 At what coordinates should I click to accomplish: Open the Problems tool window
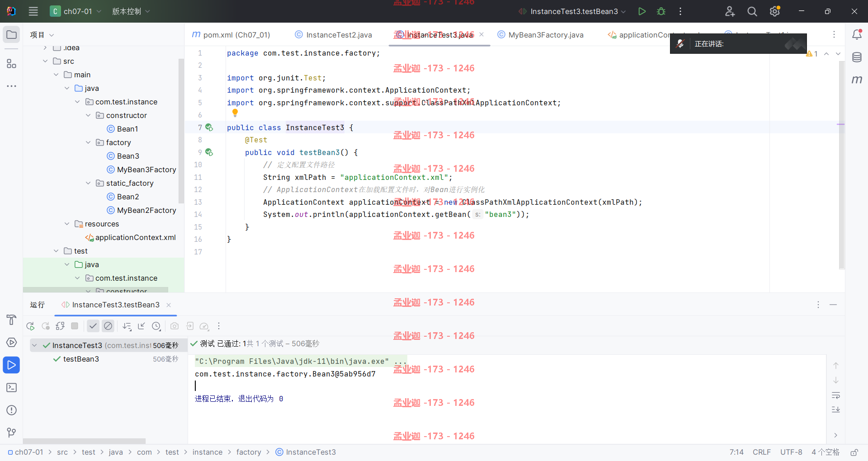(11, 410)
